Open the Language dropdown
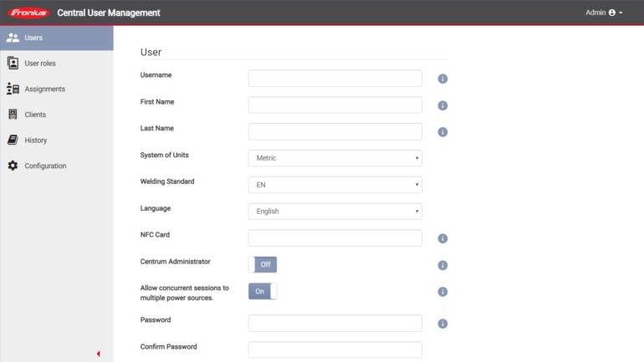This screenshot has height=362, width=644. [x=335, y=212]
